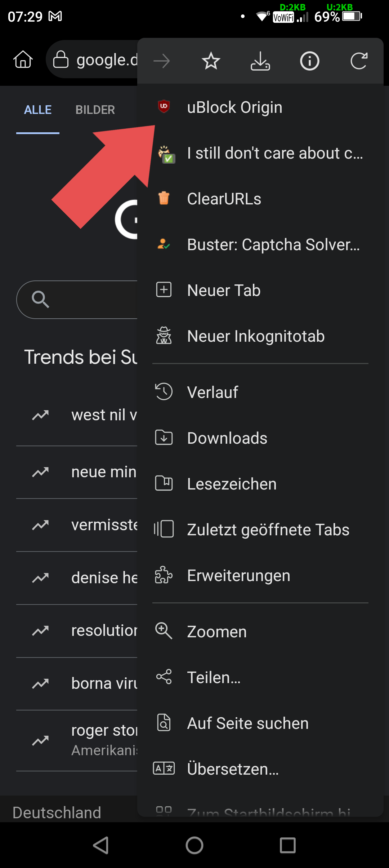Open trending search 'west nil'
This screenshot has width=389, height=868.
tap(104, 415)
